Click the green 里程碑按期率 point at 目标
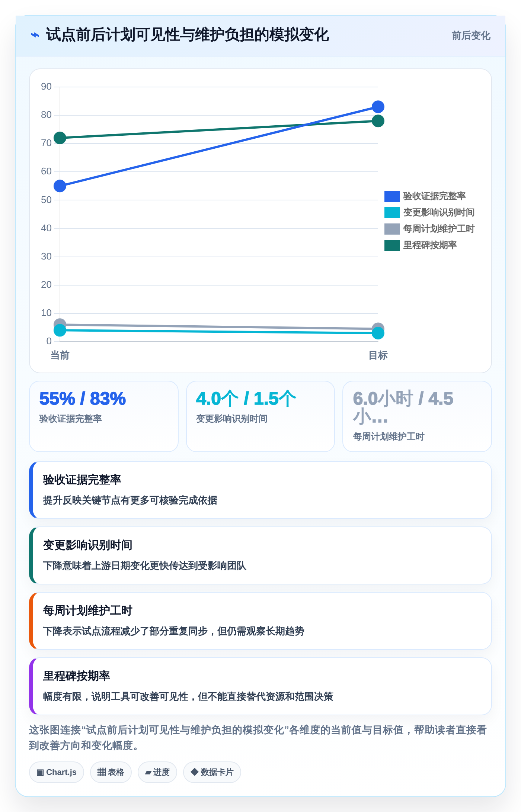Viewport: 521px width, 812px height. (378, 121)
